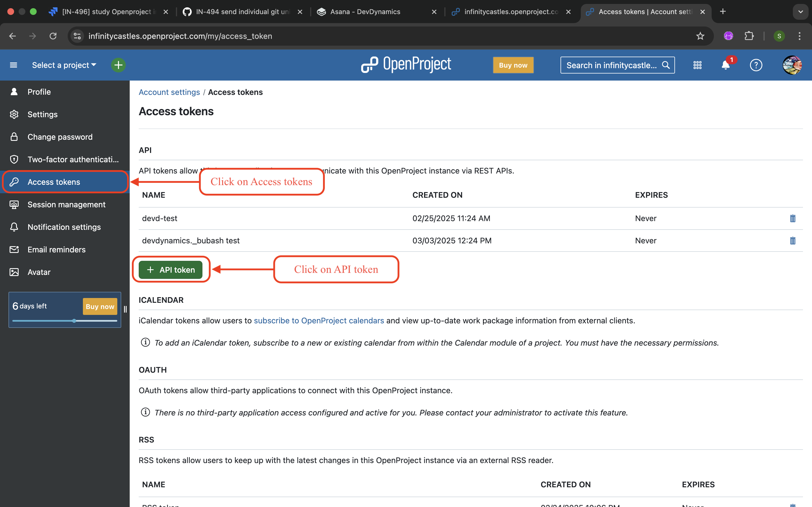
Task: Delete the devdynamics._bubash test token
Action: (792, 241)
